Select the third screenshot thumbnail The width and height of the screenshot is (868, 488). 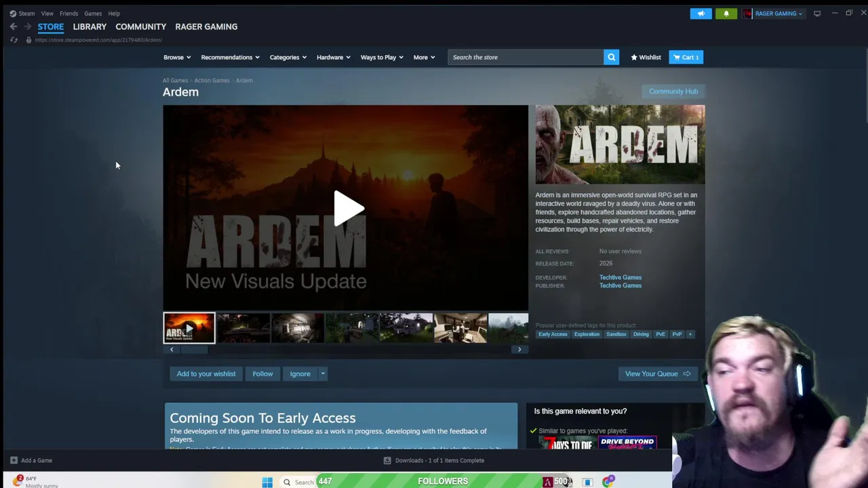(298, 328)
